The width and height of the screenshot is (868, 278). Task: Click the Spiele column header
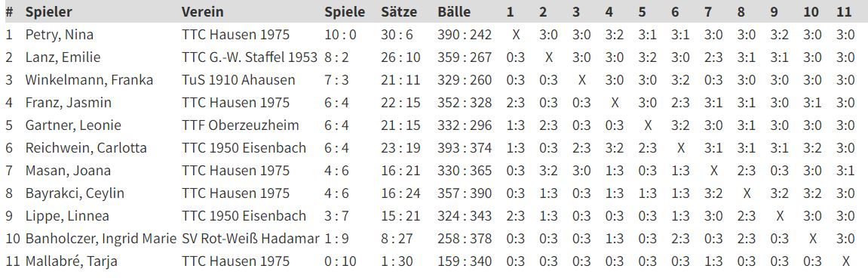tap(345, 11)
